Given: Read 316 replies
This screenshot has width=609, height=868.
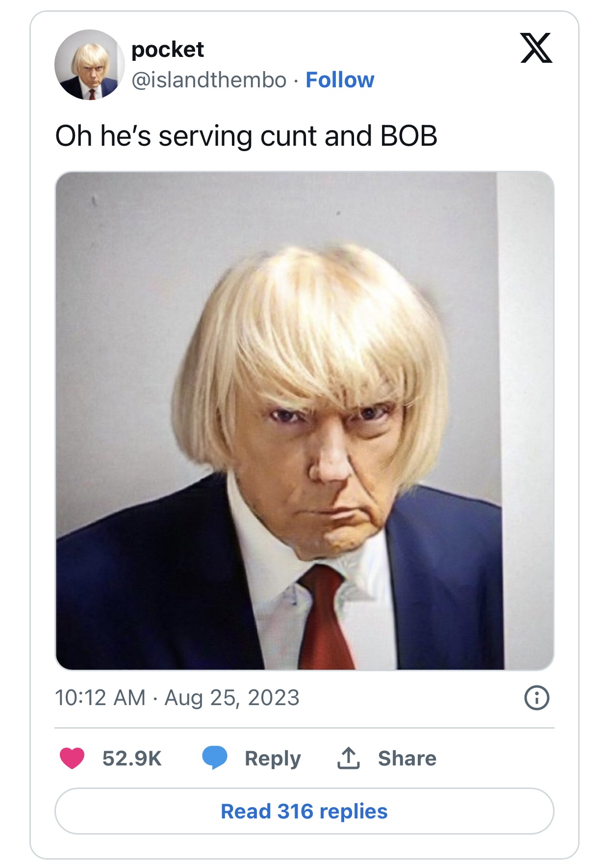Looking at the screenshot, I should pyautogui.click(x=304, y=811).
